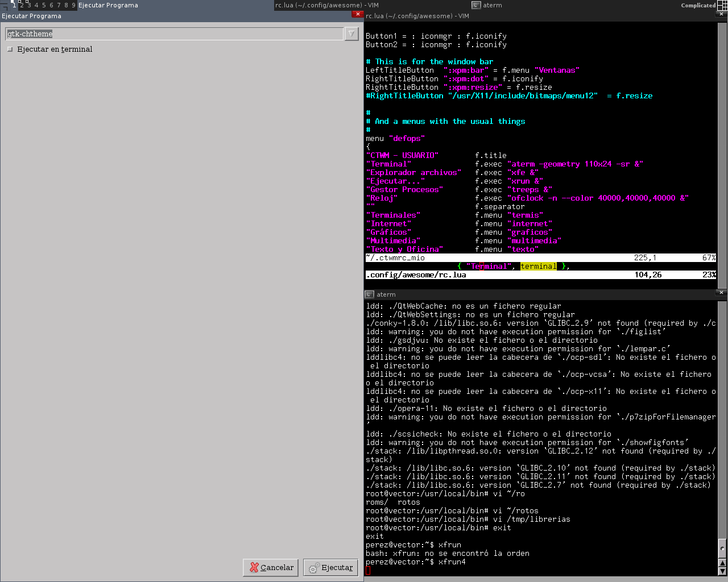Click the Cancelar button

(271, 567)
